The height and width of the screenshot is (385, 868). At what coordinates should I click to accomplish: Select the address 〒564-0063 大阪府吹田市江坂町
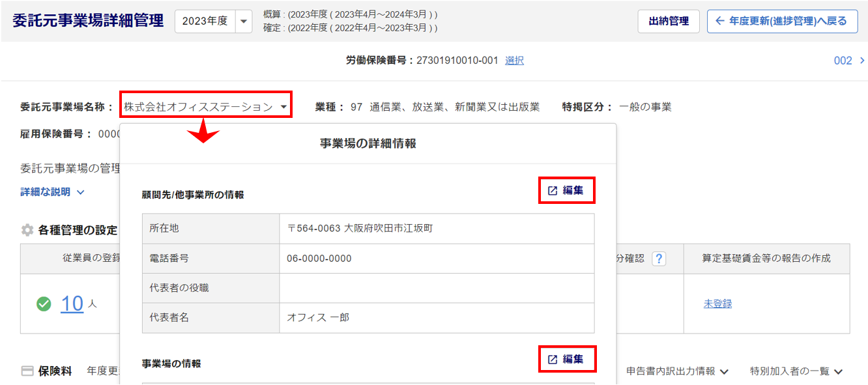[360, 228]
